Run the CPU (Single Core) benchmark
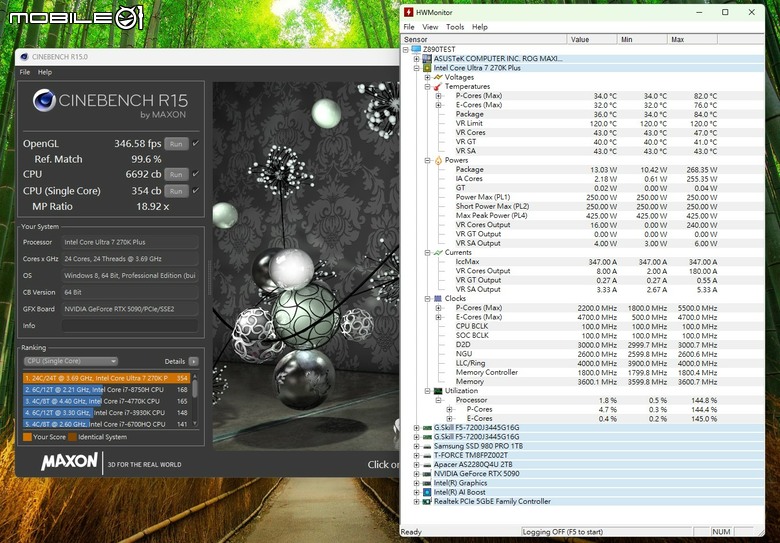Viewport: 780px width, 543px height. point(176,191)
